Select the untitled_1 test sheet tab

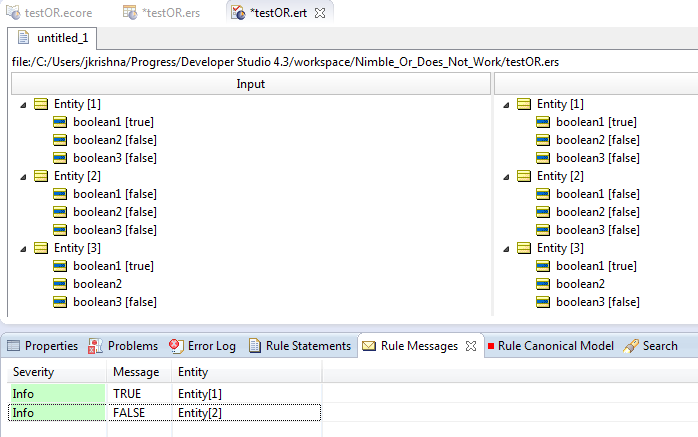click(53, 38)
